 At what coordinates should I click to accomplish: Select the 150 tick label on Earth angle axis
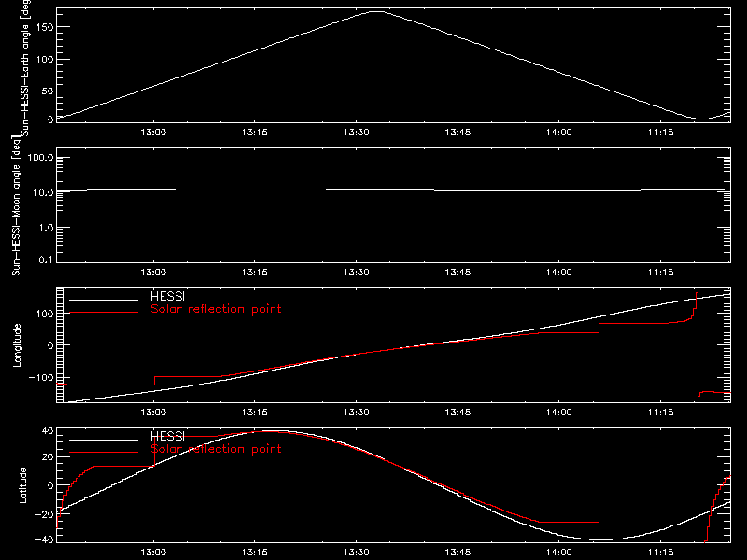click(x=45, y=27)
